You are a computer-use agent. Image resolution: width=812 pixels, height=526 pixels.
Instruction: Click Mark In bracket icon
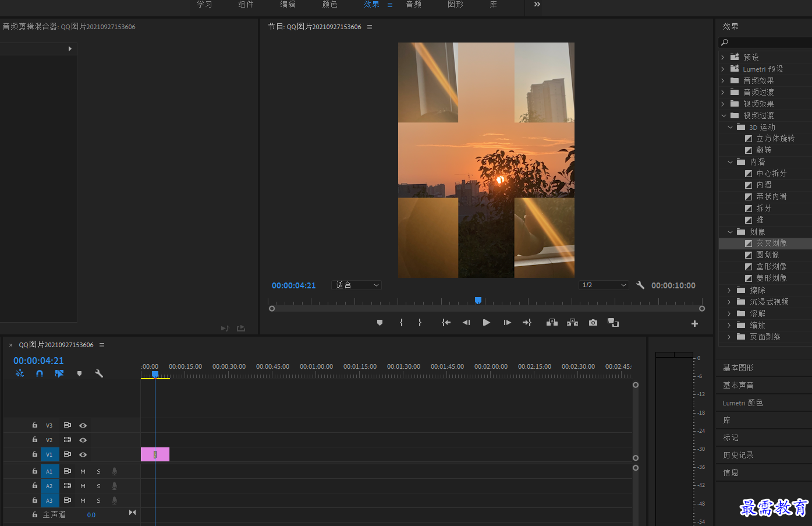[401, 323]
